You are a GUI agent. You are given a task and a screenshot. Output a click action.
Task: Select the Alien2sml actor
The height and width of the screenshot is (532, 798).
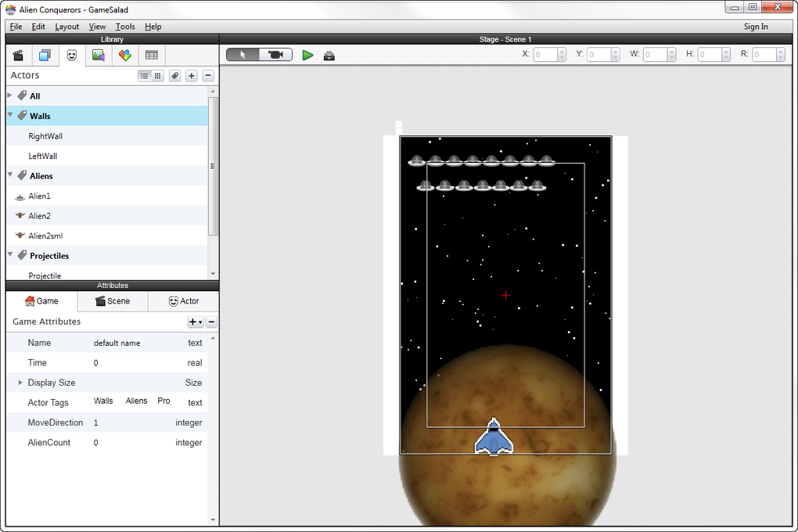tap(107, 235)
